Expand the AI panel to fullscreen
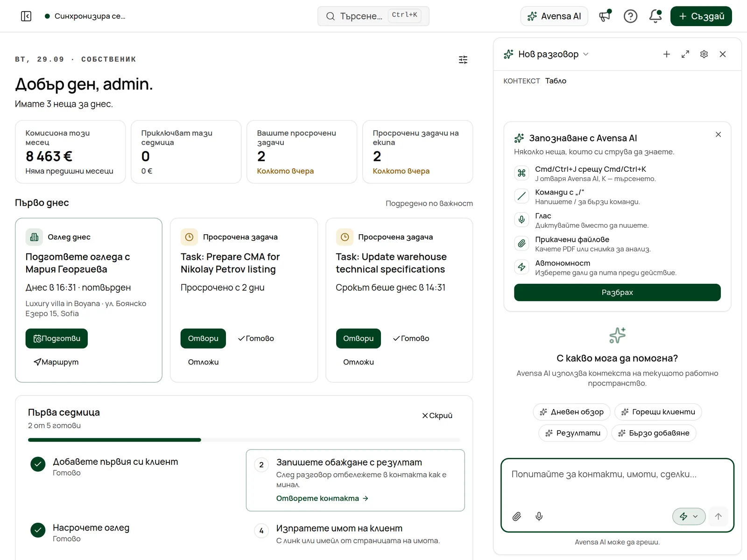 685,54
